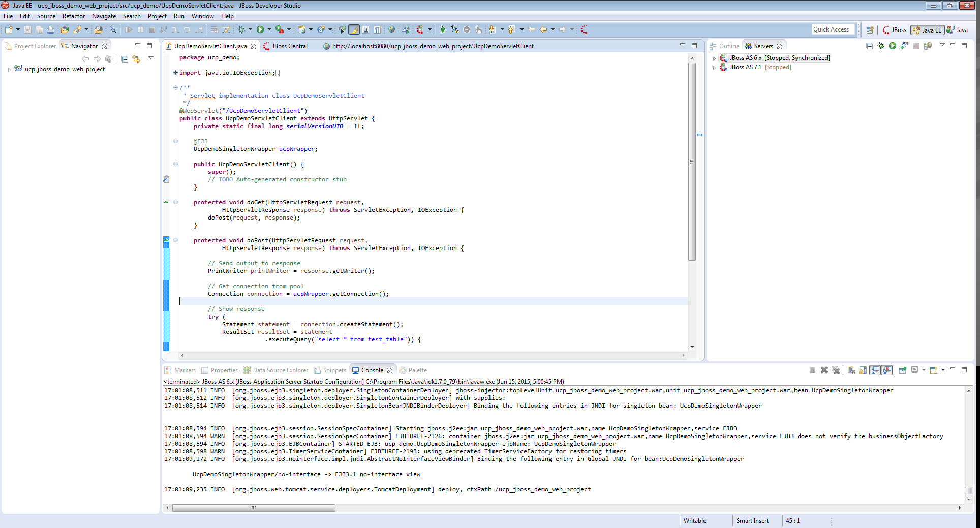Switch to the JBoss perspective

(x=894, y=30)
